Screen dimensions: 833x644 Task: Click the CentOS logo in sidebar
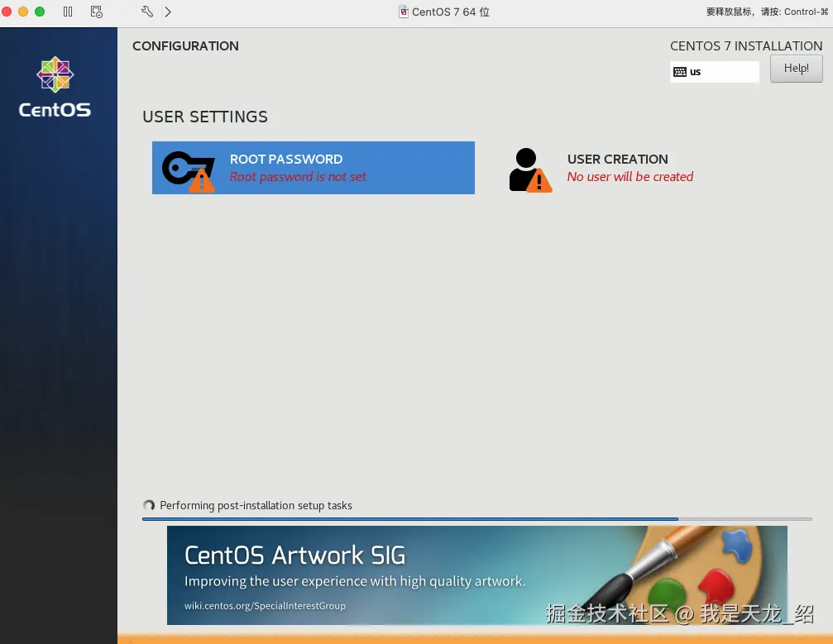[x=55, y=87]
